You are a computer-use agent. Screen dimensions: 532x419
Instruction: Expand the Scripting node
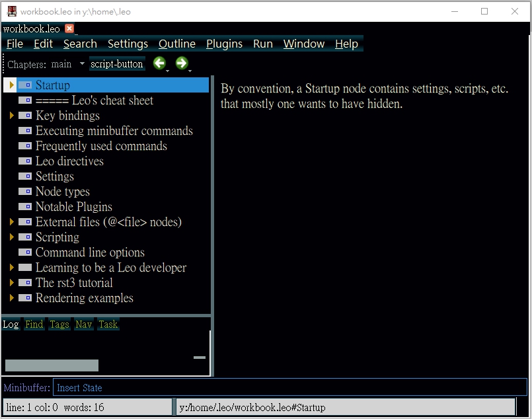(11, 237)
